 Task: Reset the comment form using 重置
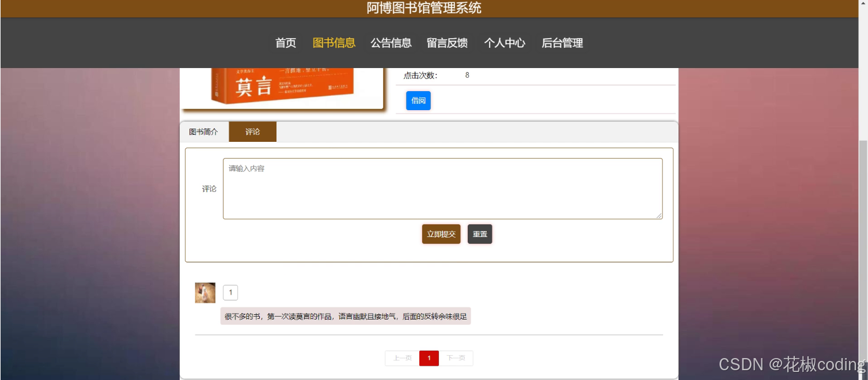(x=479, y=234)
